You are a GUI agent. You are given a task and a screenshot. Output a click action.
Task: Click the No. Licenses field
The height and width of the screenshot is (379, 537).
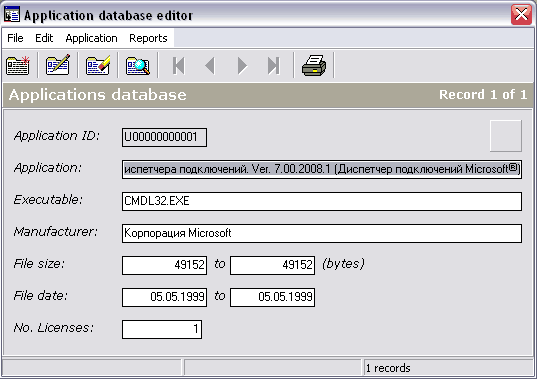pyautogui.click(x=162, y=329)
